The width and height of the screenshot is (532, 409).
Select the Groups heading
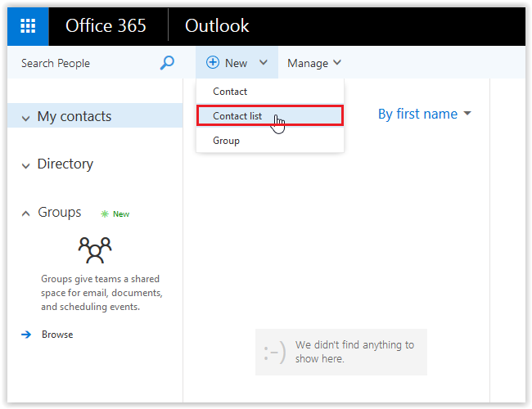pyautogui.click(x=60, y=213)
